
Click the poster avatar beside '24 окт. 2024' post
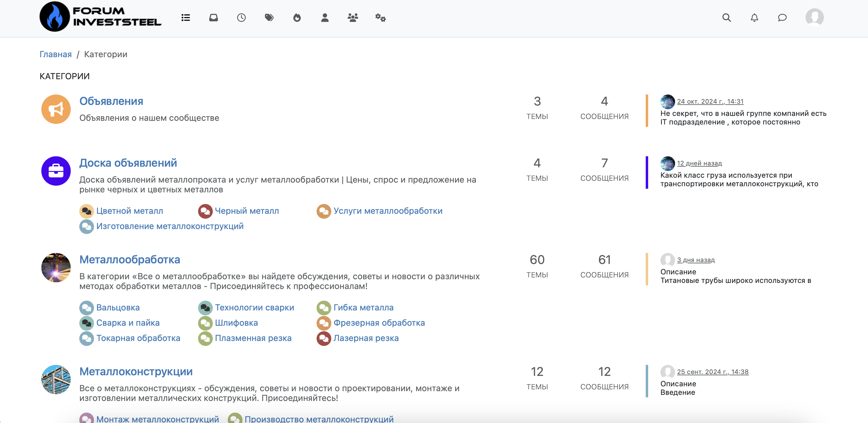[667, 102]
